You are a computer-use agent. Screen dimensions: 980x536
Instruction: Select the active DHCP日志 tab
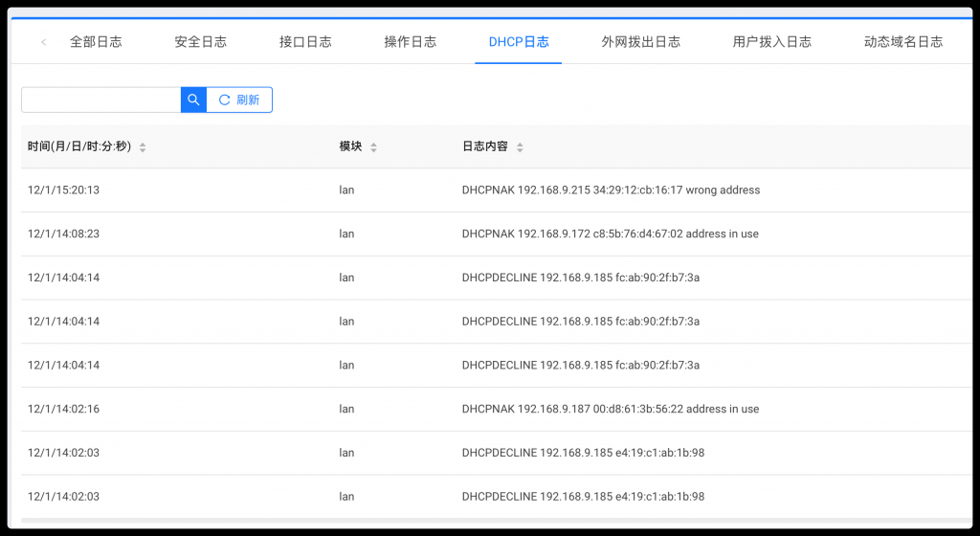click(x=519, y=42)
